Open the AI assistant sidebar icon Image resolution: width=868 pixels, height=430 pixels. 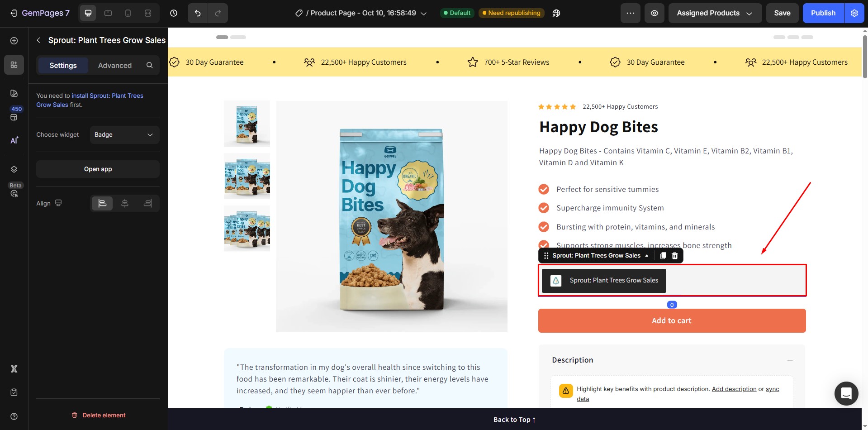click(14, 140)
